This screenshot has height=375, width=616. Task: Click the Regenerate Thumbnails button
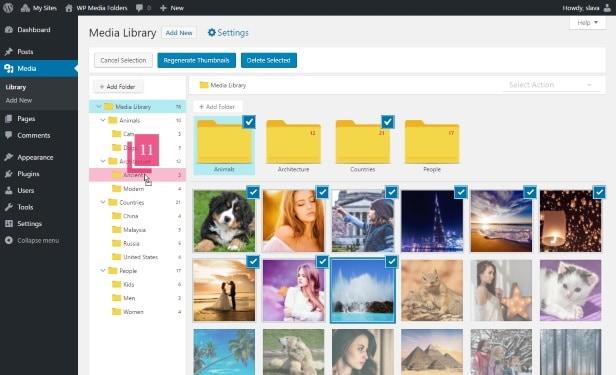tap(196, 60)
